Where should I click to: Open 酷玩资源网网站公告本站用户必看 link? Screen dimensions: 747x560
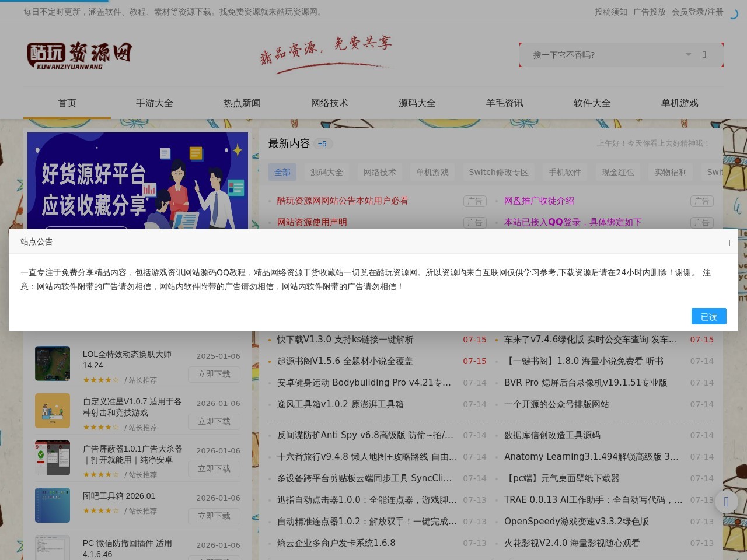(343, 201)
